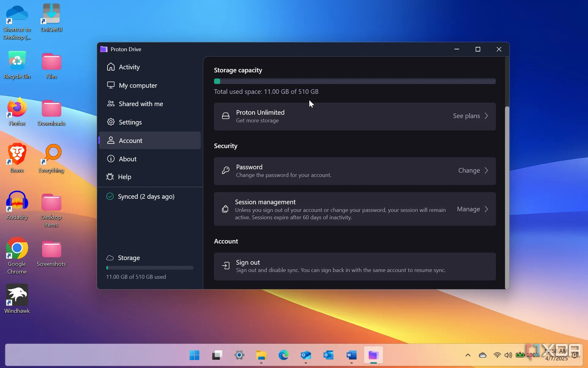Image resolution: width=588 pixels, height=368 pixels.
Task: Select the Account sidebar item
Action: pos(150,140)
